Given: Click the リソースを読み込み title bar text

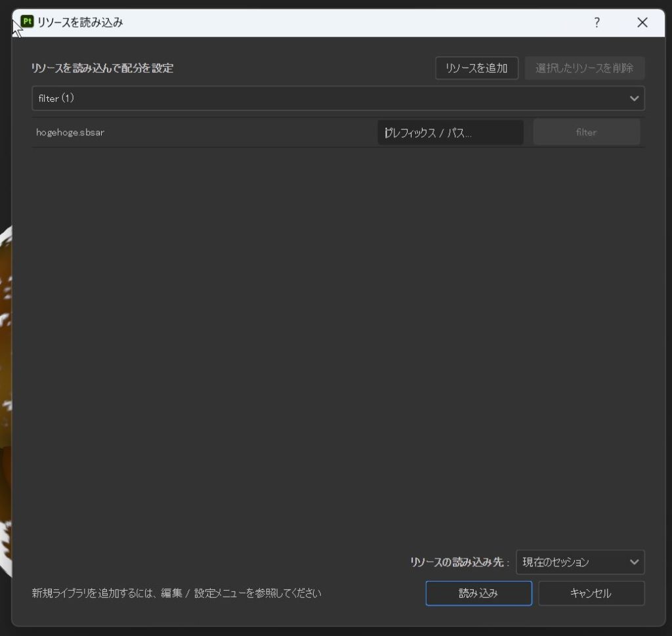Looking at the screenshot, I should coord(80,23).
